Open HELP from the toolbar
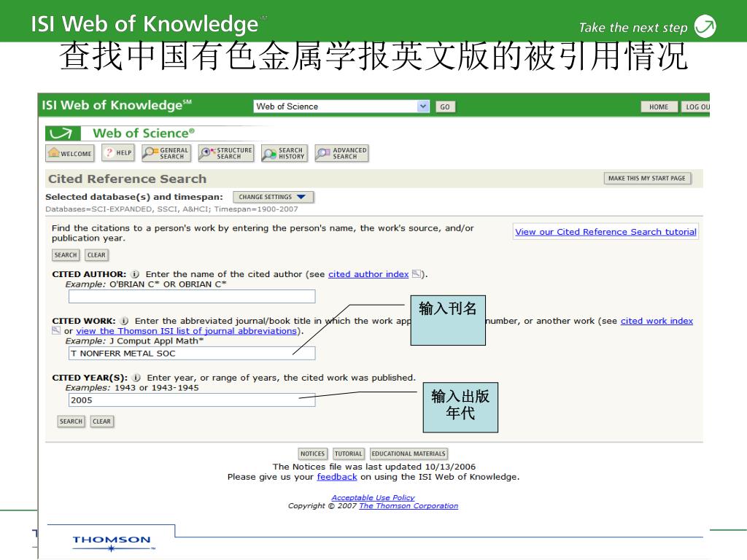The height and width of the screenshot is (560, 747). tap(118, 153)
